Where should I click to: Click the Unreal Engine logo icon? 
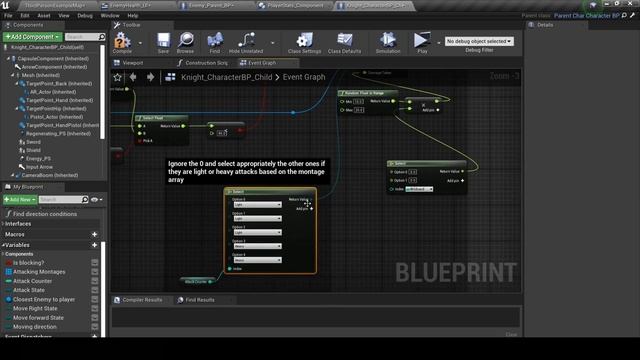click(x=5, y=5)
